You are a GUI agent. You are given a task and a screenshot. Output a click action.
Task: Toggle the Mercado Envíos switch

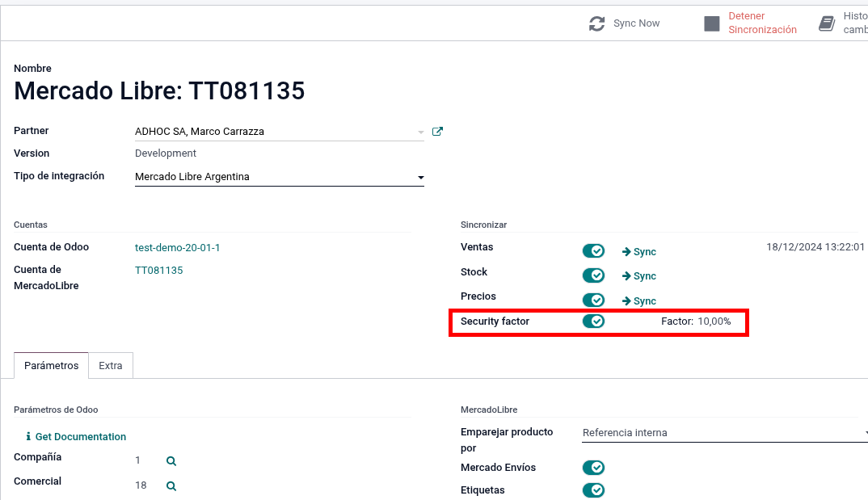click(x=593, y=468)
